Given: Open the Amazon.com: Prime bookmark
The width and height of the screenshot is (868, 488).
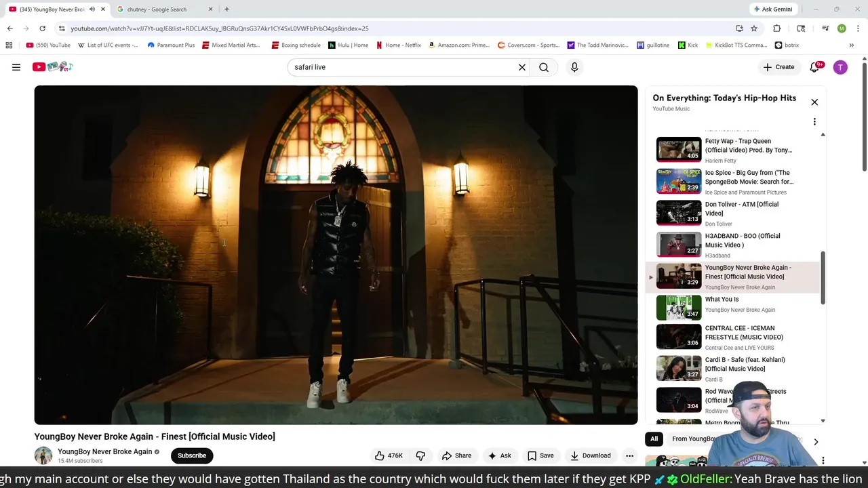Looking at the screenshot, I should pyautogui.click(x=459, y=45).
